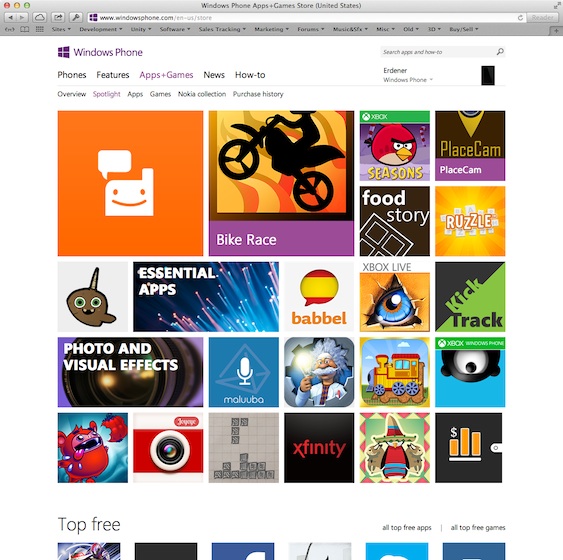Image resolution: width=563 pixels, height=560 pixels.
Task: Open the Purchase history link
Action: coord(258,94)
